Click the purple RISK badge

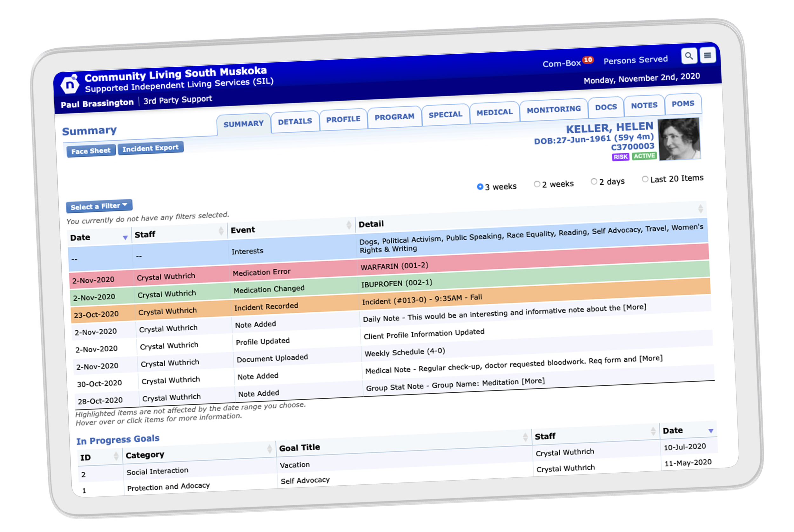pyautogui.click(x=620, y=157)
